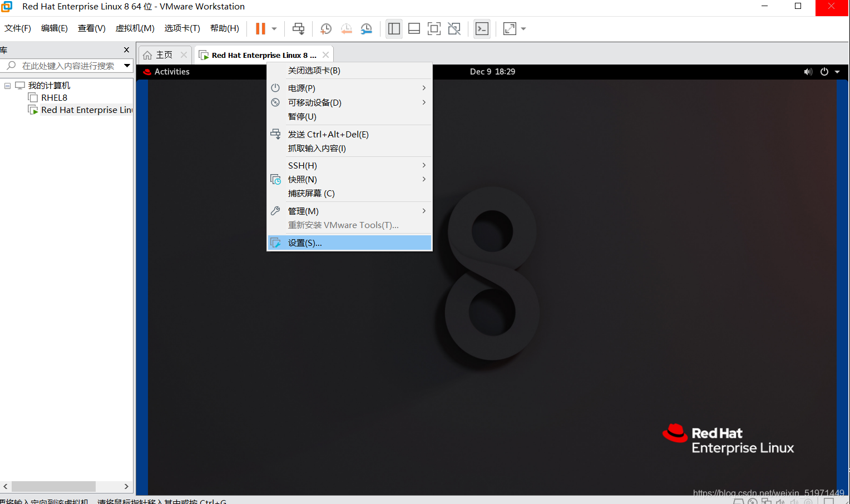Viewport: 850px width, 504px height.
Task: Click the library scrollbar left arrow
Action: 6,487
